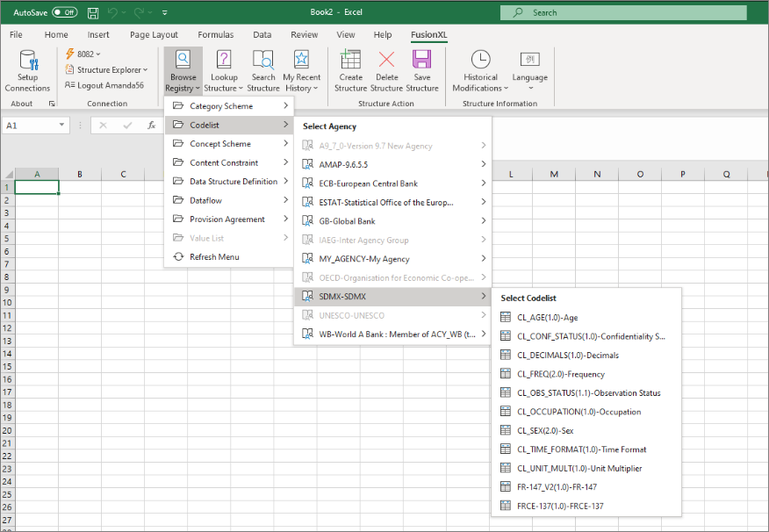Select Data Structure Definition menu entry
The image size is (769, 532).
coord(234,182)
